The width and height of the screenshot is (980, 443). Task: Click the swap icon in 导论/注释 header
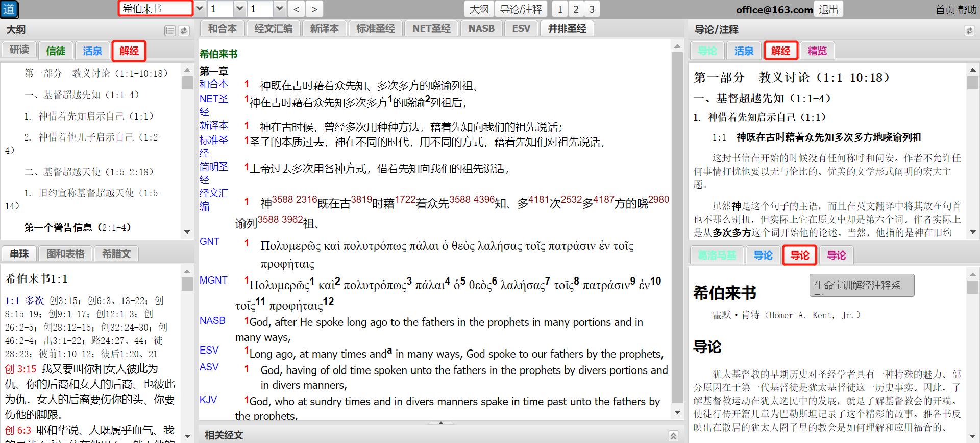coord(969,31)
